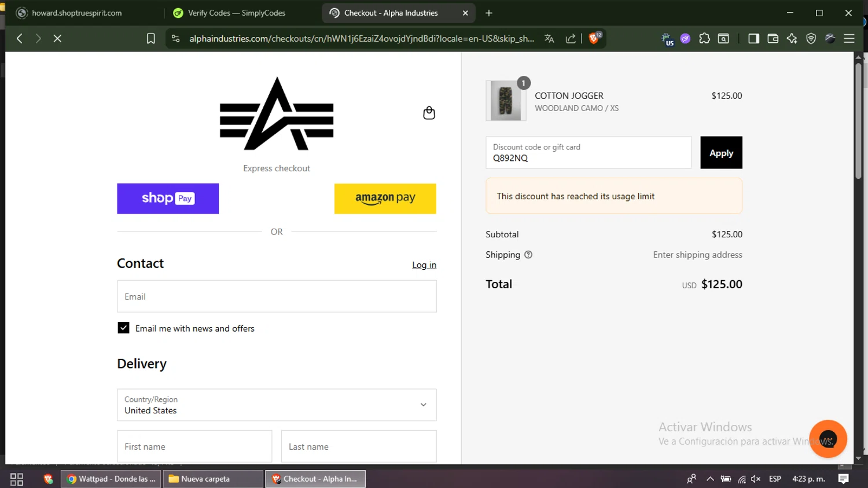Click the Last name field

tap(359, 446)
